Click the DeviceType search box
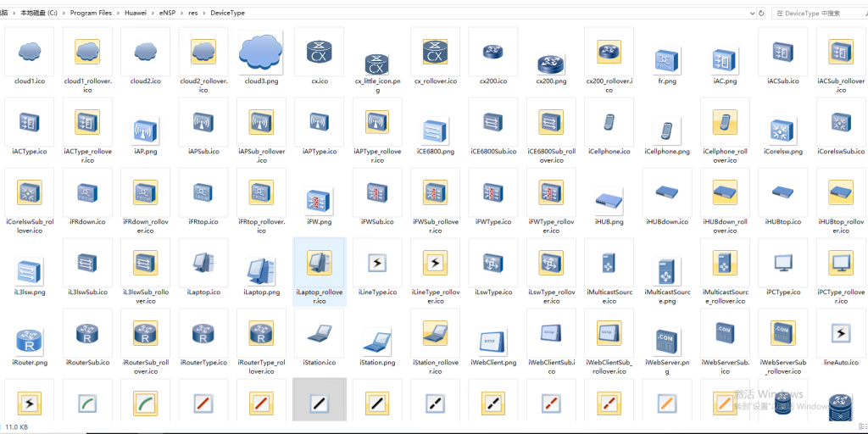The image size is (868, 434). (814, 14)
